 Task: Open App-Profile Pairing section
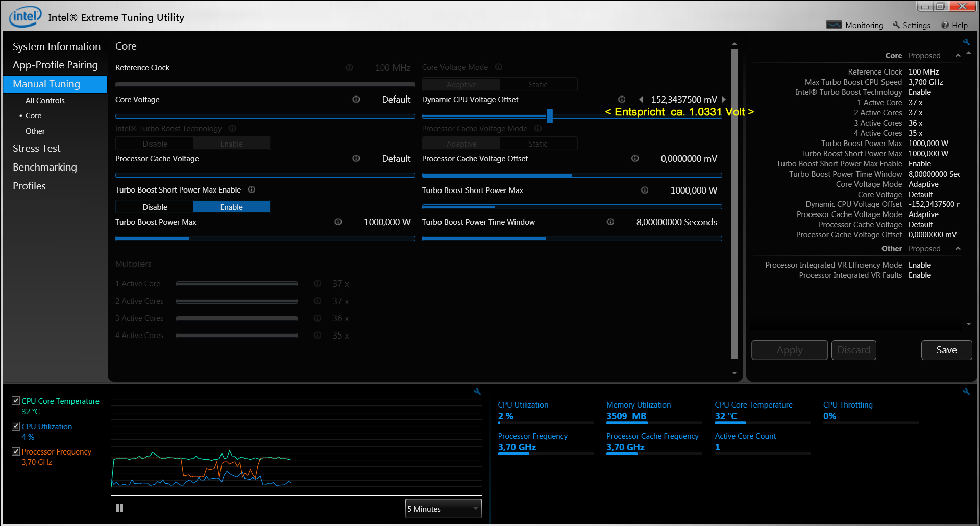click(x=55, y=65)
